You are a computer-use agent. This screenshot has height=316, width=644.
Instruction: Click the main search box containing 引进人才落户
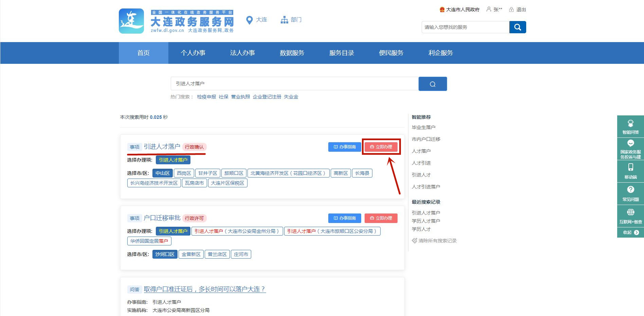294,83
